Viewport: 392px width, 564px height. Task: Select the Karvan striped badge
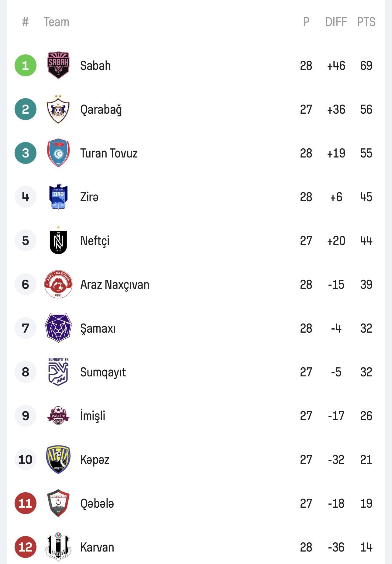click(58, 547)
